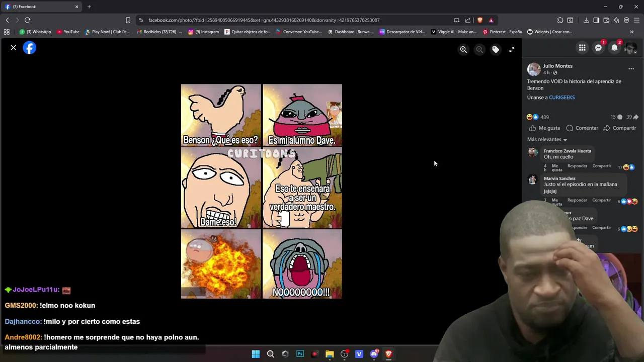Open Viggle AI bookmark
The height and width of the screenshot is (362, 644).
pyautogui.click(x=454, y=32)
